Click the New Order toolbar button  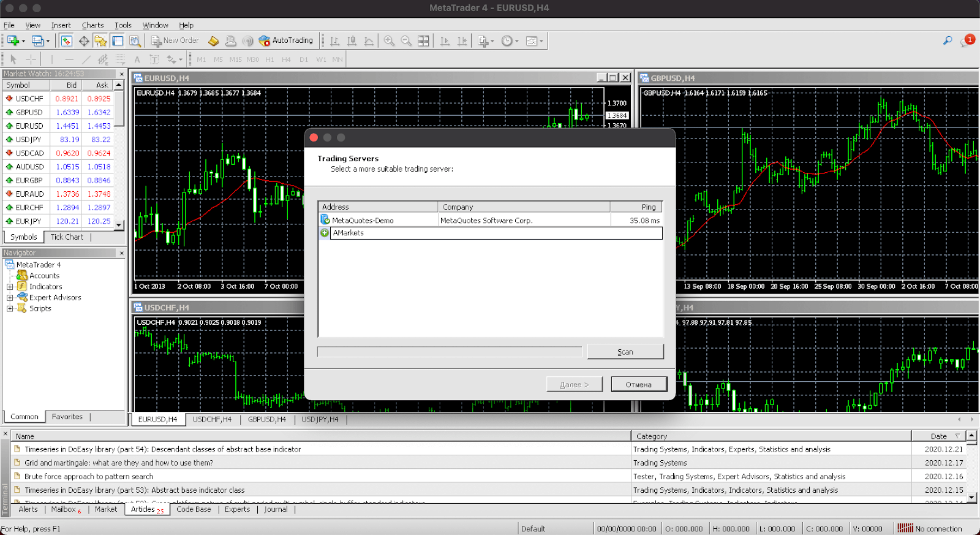coord(175,40)
